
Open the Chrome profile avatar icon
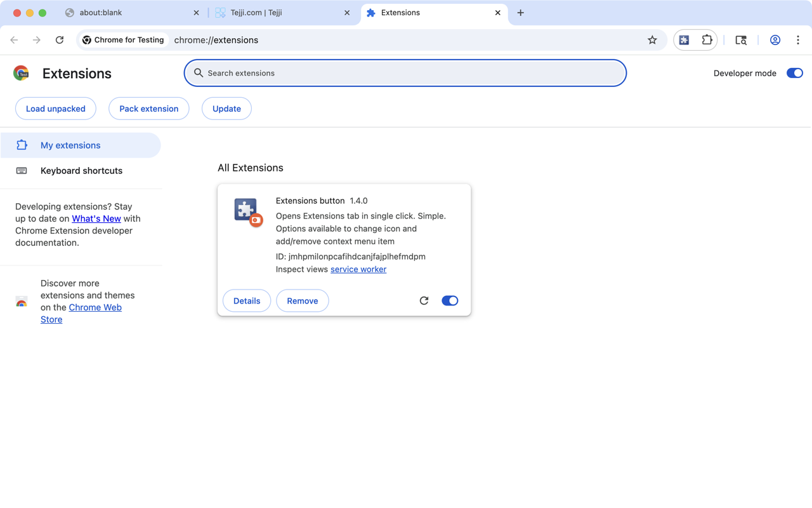(x=775, y=39)
